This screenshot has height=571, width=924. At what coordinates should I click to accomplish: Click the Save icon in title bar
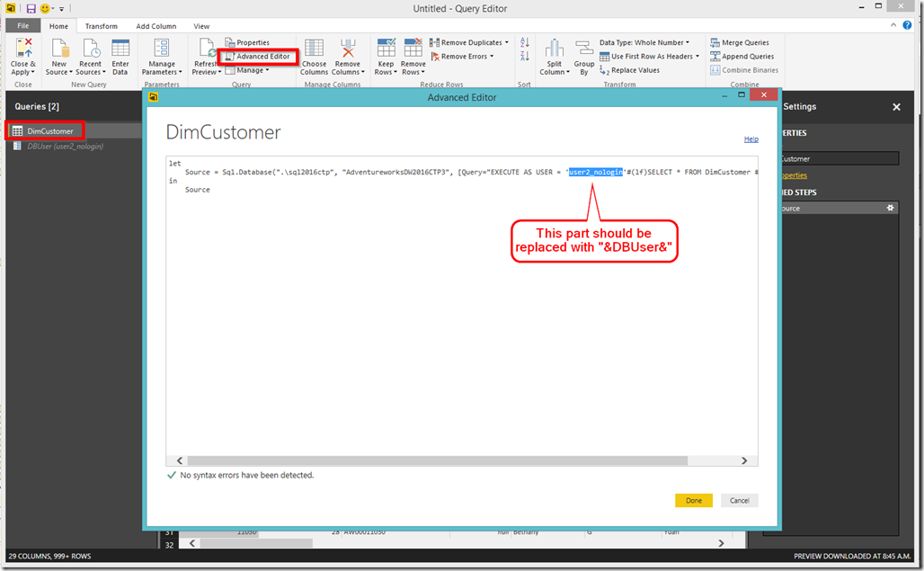[31, 8]
